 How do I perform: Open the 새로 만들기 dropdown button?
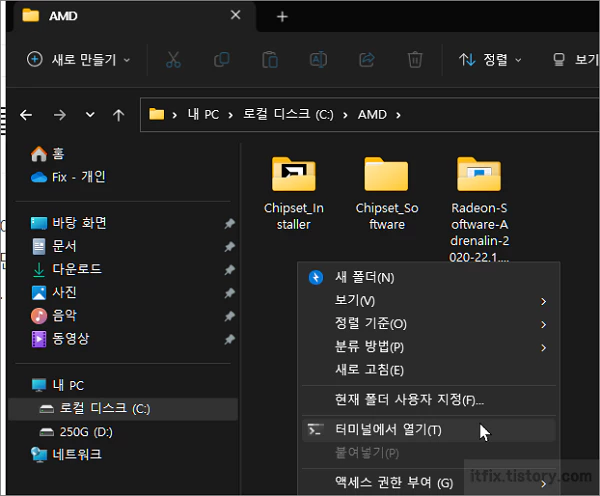pyautogui.click(x=79, y=60)
